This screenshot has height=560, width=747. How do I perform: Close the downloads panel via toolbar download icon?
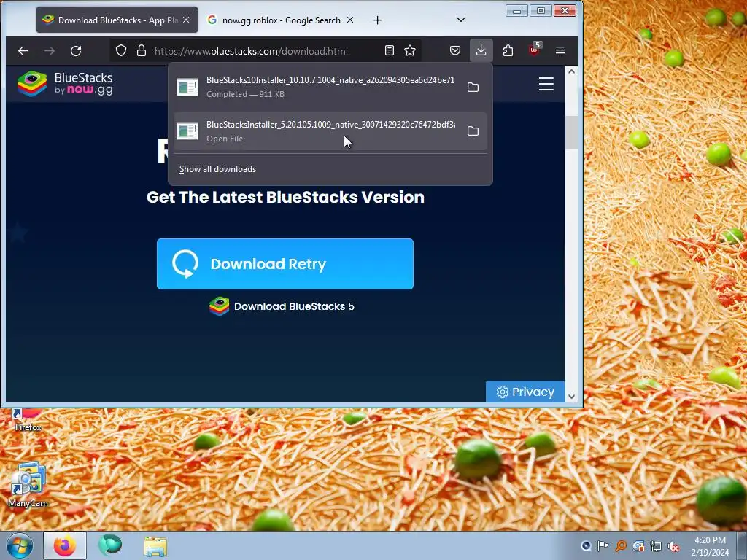[x=481, y=50]
